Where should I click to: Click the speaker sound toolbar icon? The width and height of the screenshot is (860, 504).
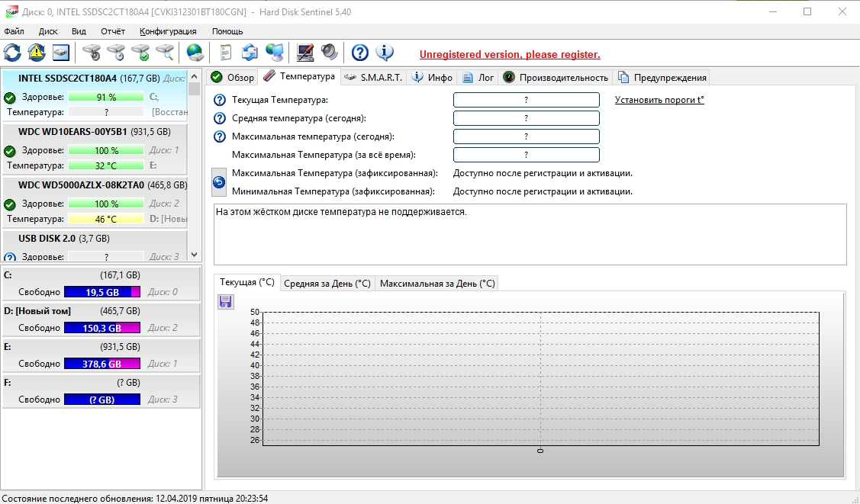(x=329, y=53)
